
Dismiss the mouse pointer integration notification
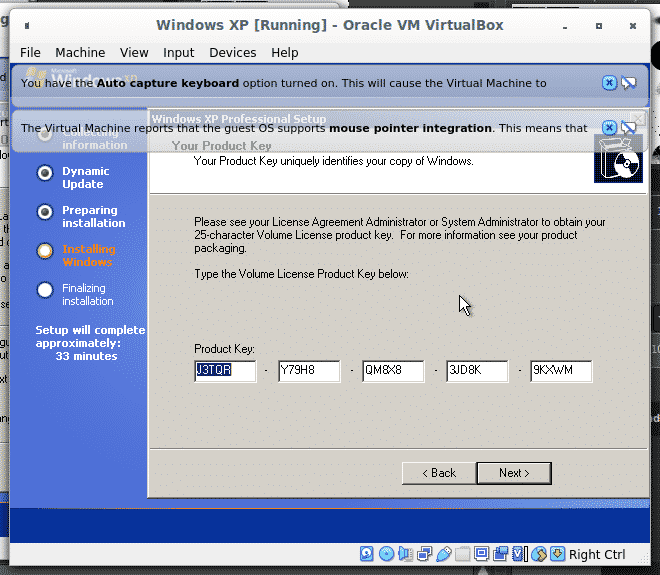click(x=609, y=127)
